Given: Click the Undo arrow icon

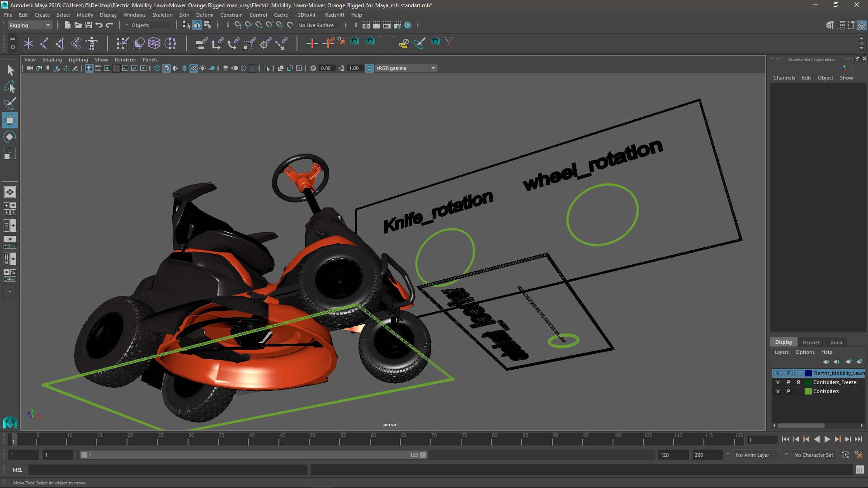Looking at the screenshot, I should coord(99,25).
